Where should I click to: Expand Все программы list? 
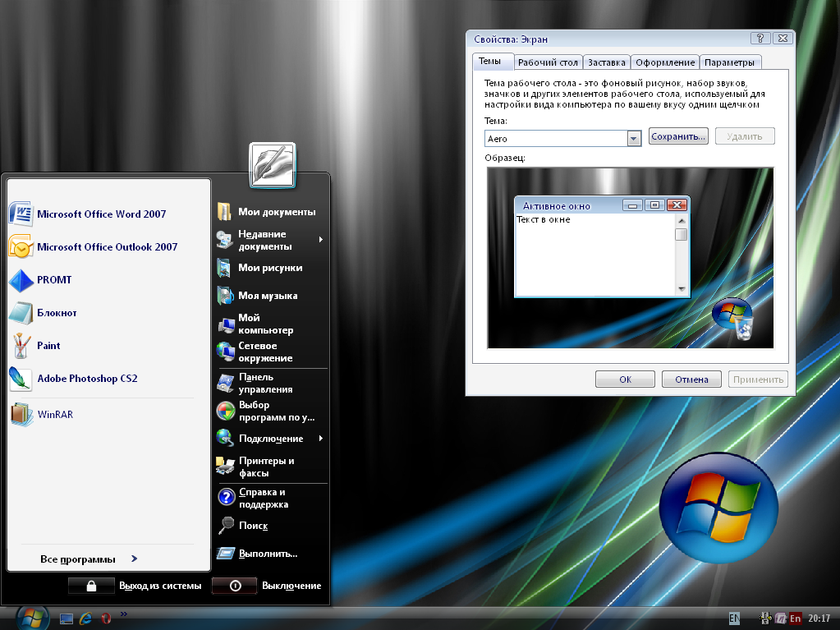click(x=89, y=559)
